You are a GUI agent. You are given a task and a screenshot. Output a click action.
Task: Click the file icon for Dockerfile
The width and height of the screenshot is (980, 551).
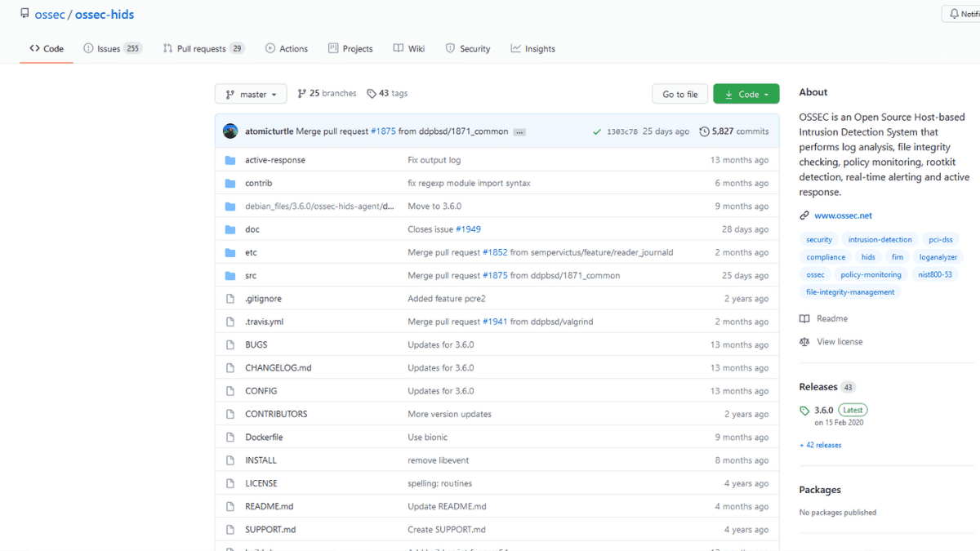click(x=230, y=437)
